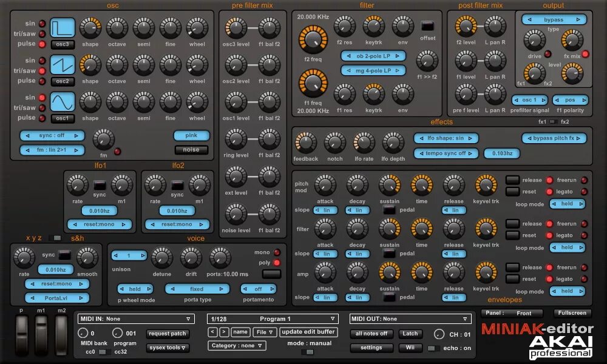Click the f1 freq knob
Viewport: 607px width, 364px height.
click(313, 83)
